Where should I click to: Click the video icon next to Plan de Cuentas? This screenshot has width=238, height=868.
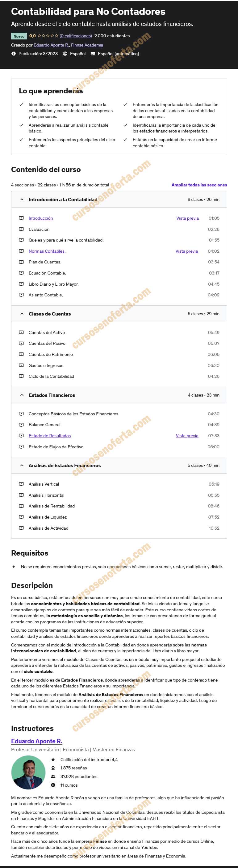coord(22,262)
